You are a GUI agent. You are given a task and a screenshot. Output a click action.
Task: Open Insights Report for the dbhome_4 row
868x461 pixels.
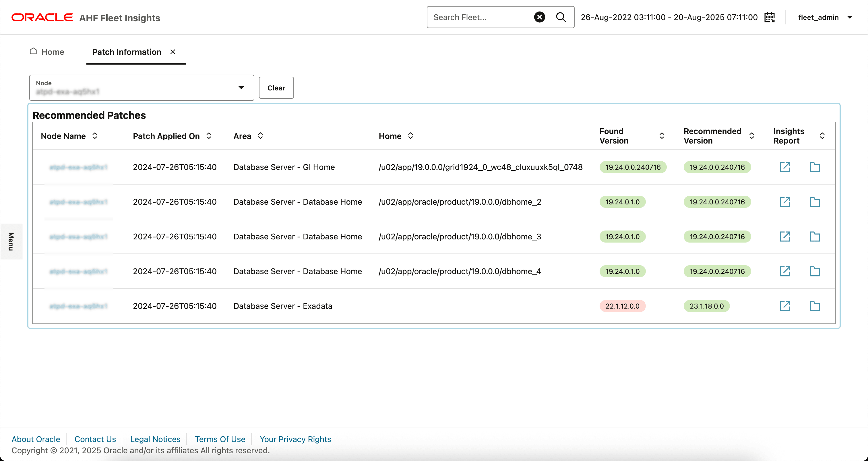(x=785, y=271)
